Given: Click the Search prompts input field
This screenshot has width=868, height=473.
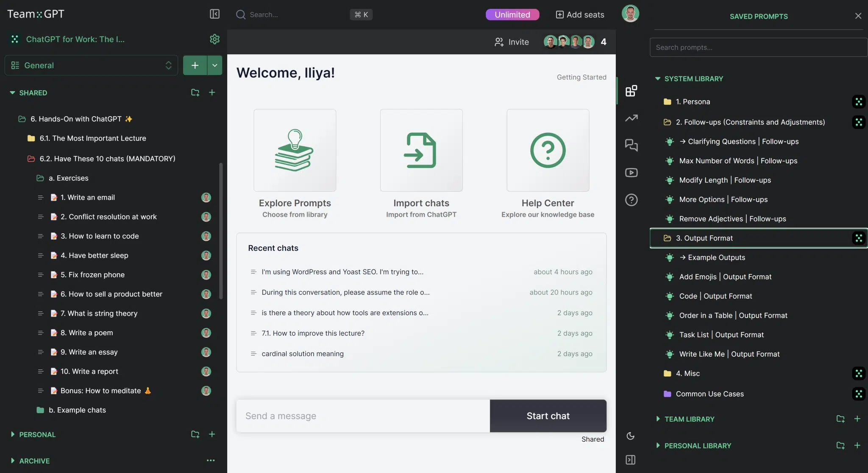Looking at the screenshot, I should (x=758, y=48).
